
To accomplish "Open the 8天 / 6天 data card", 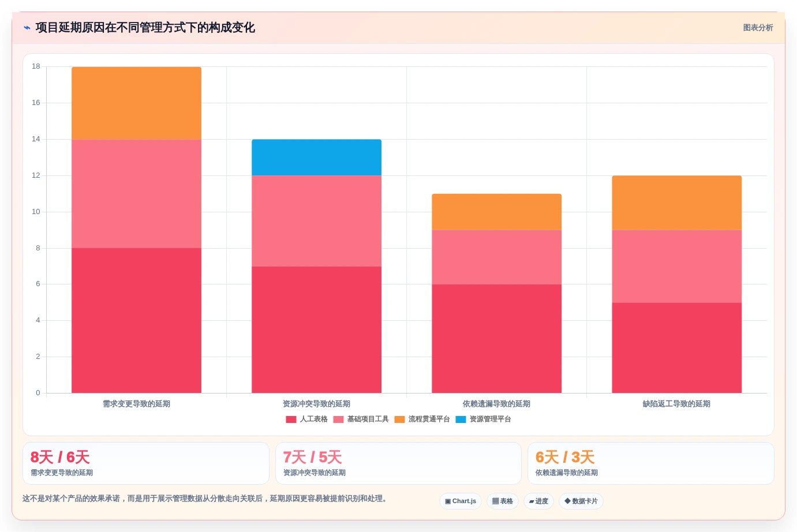I will [146, 463].
